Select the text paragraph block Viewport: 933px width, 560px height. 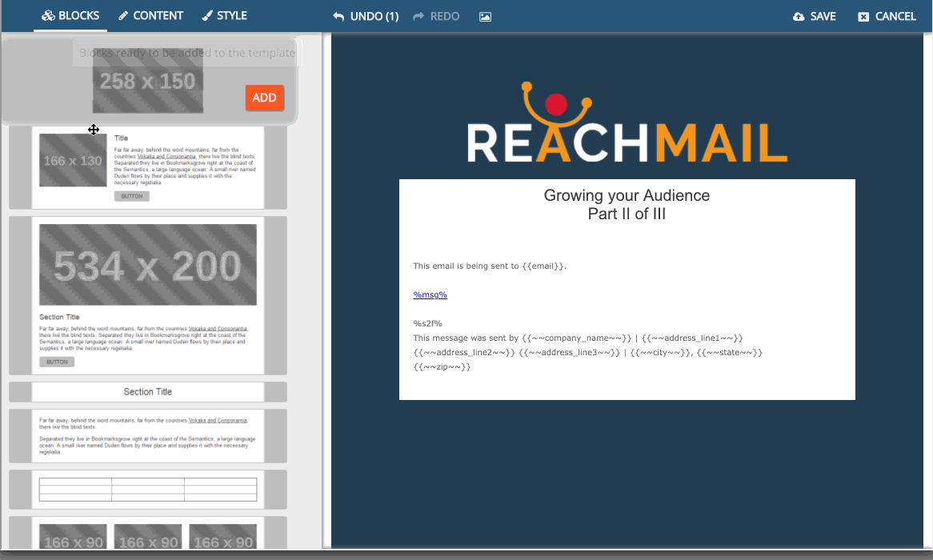click(147, 436)
